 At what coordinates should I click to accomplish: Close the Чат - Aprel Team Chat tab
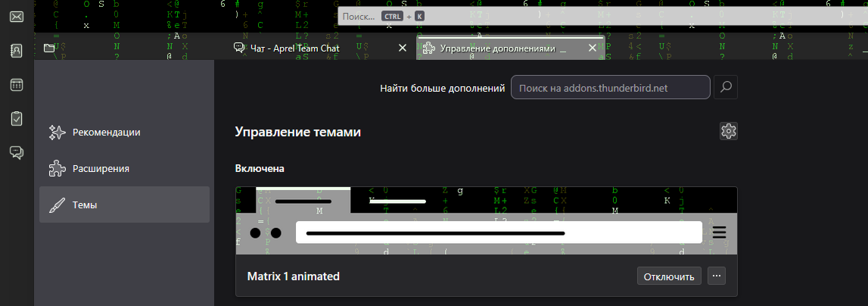pos(403,48)
